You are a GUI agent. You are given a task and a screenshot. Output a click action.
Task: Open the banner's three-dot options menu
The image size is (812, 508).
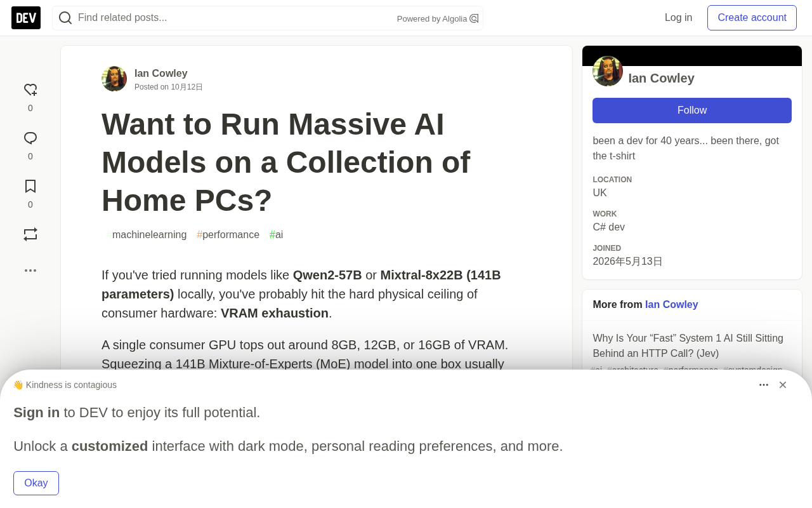point(764,385)
